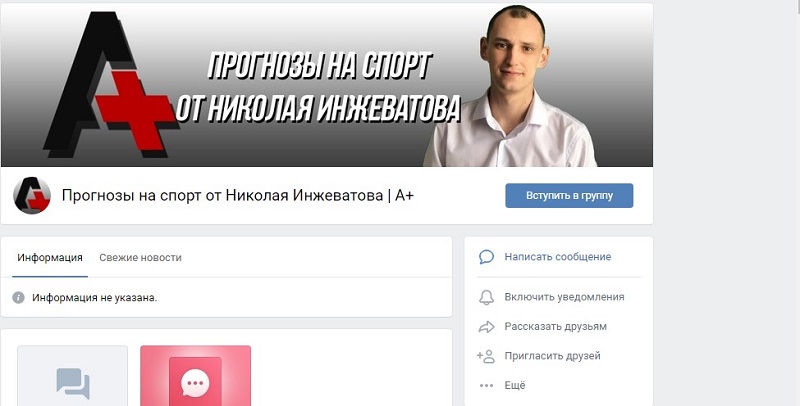Click the Вступить в группу button
Viewport: 800px width, 406px height.
(569, 195)
